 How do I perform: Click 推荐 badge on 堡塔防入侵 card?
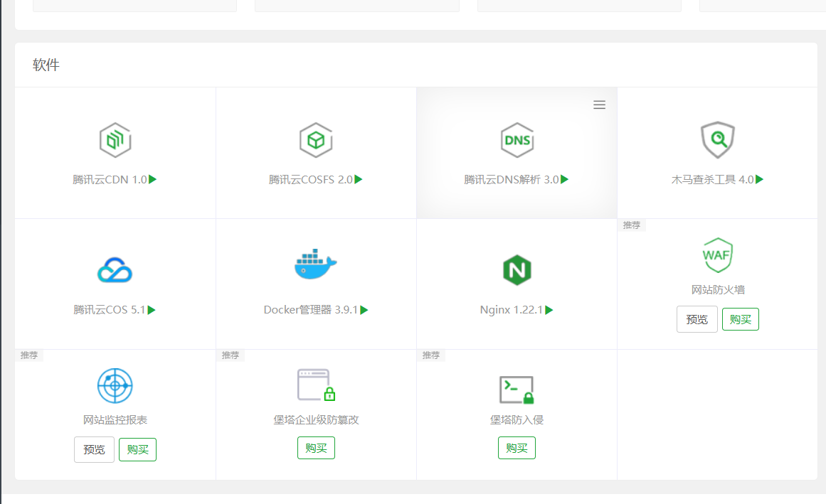(431, 355)
